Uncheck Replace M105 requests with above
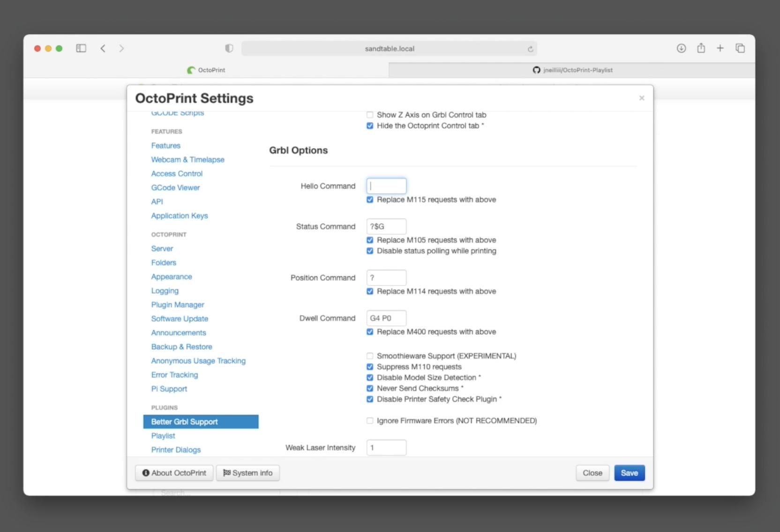This screenshot has width=780, height=532. (370, 240)
